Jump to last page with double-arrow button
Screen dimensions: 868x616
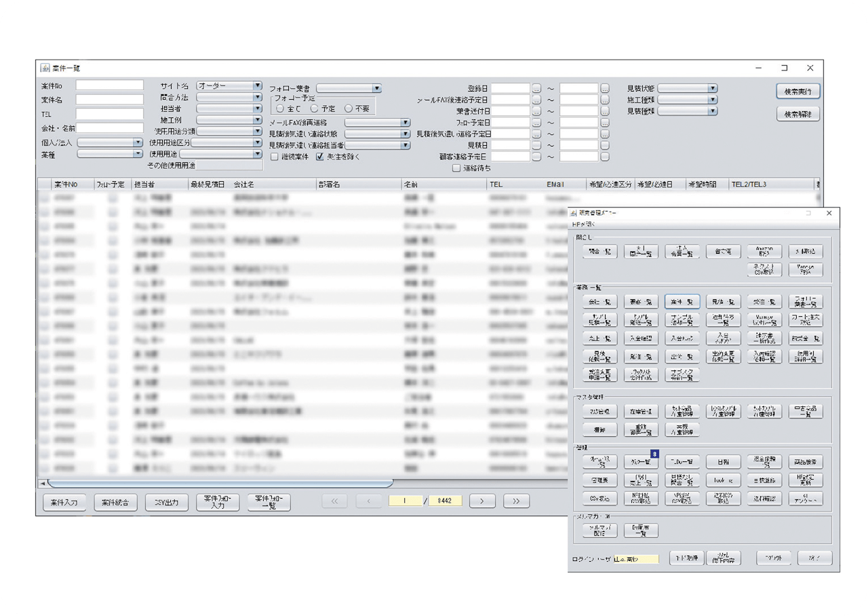pos(516,501)
